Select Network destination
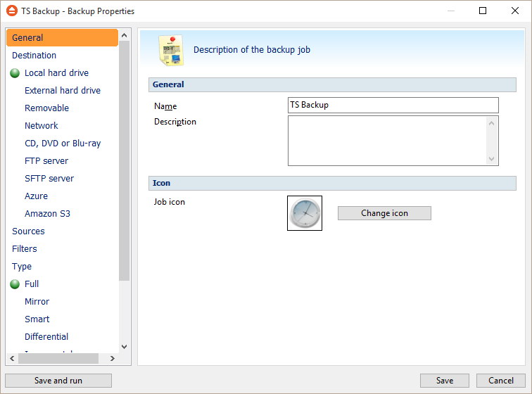This screenshot has height=394, width=532. (x=42, y=126)
